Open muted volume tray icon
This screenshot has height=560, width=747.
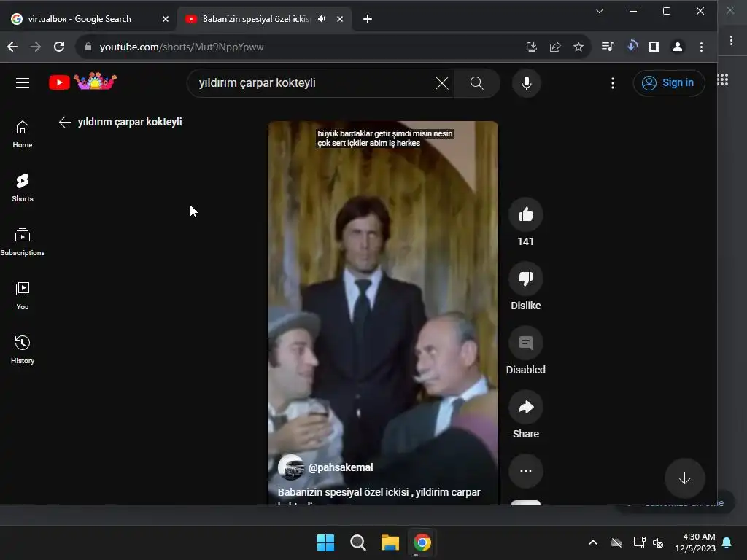click(x=659, y=542)
